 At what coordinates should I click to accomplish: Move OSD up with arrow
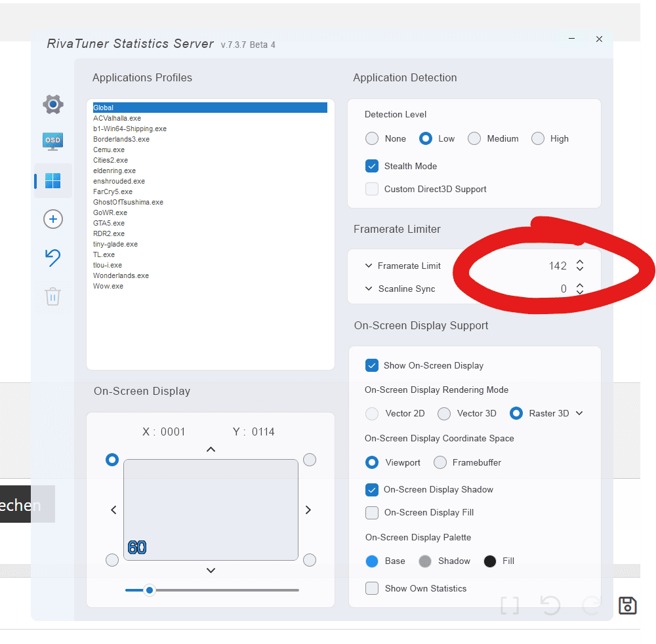point(211,449)
